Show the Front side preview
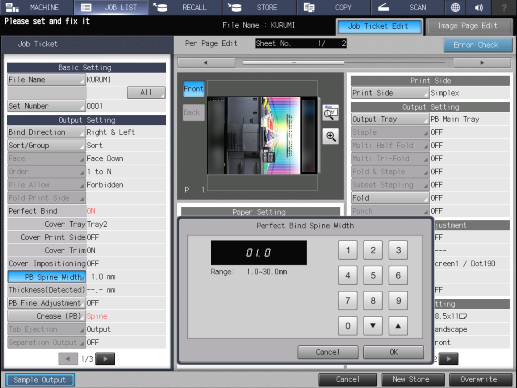Viewport: 517px width, 388px height. (x=194, y=89)
